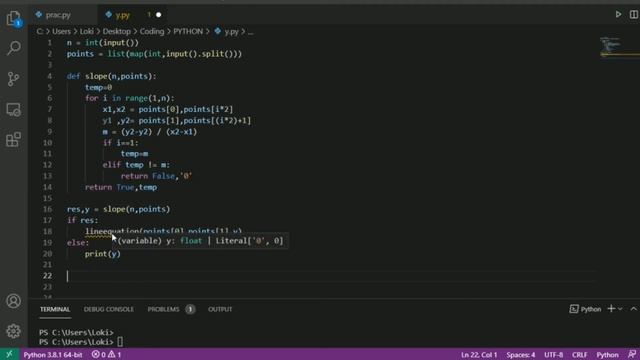Click Python 3.8.1 64-bit interpreter selector
640x360 pixels.
pyautogui.click(x=53, y=354)
